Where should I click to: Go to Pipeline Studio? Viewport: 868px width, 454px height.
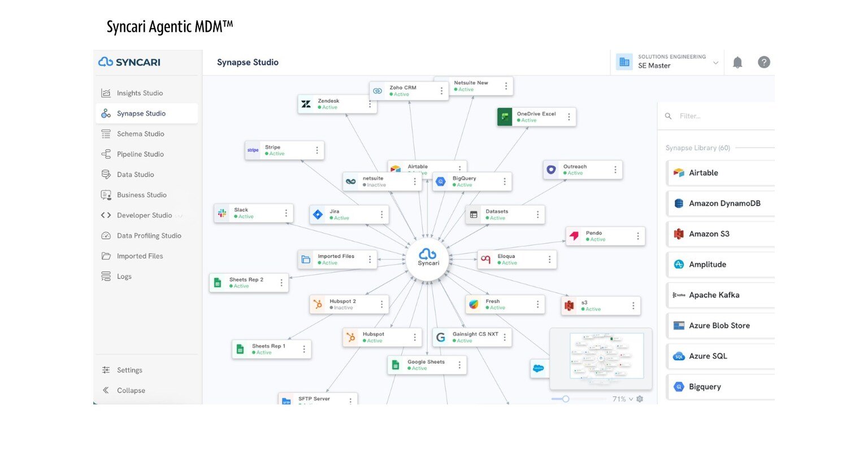click(x=140, y=154)
